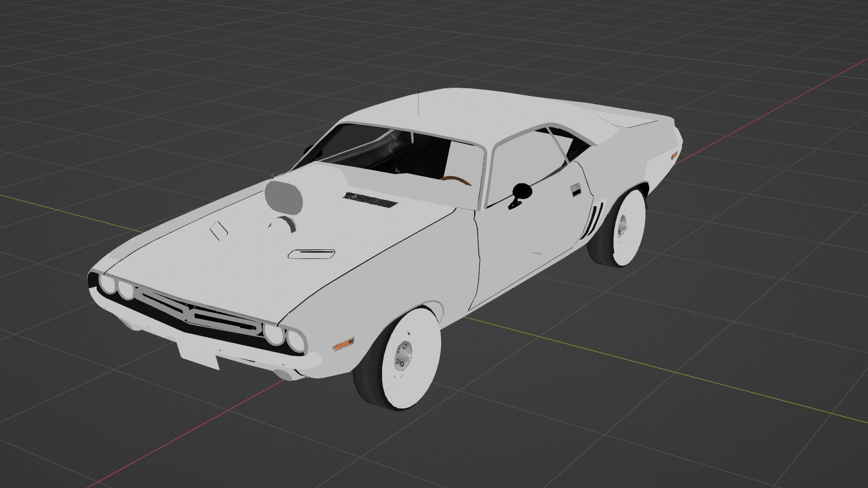
Task: Click the orange front side marker light
Action: (343, 345)
